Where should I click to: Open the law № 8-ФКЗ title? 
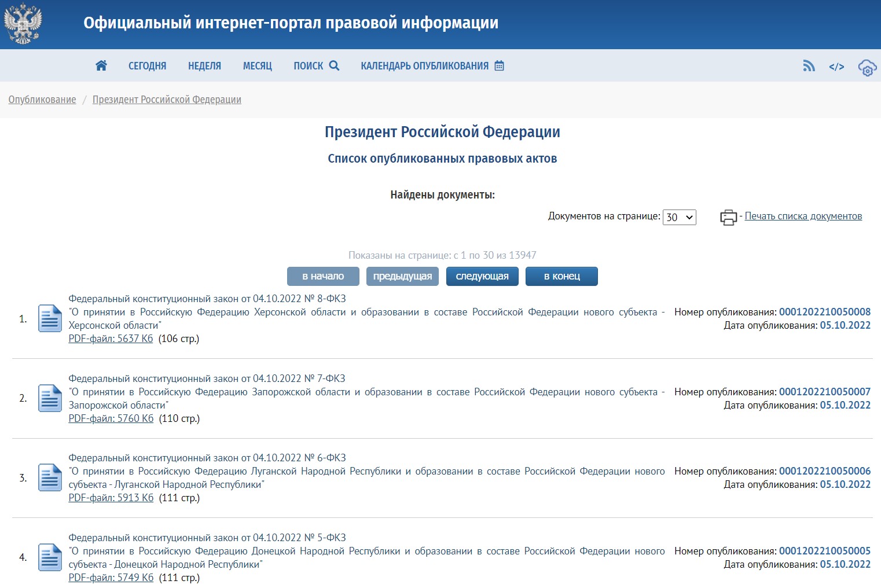click(x=207, y=299)
